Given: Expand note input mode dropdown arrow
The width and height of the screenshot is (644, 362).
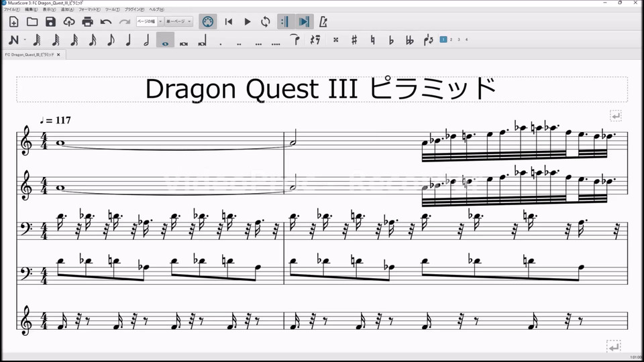Looking at the screenshot, I should pos(25,40).
